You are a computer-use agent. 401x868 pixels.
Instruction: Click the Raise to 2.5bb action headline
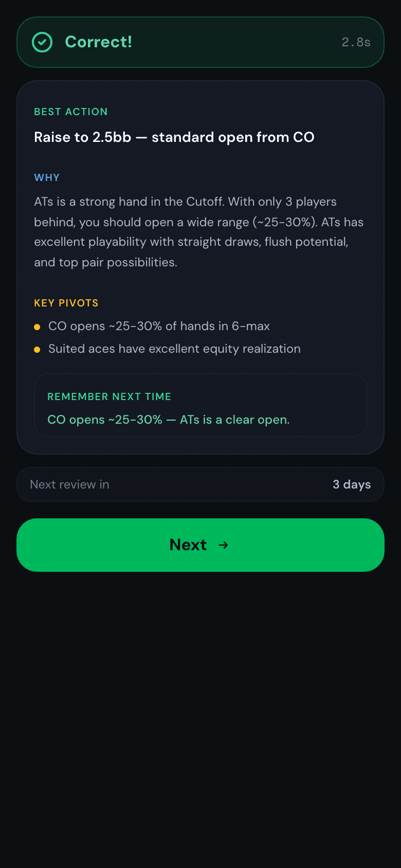(174, 137)
